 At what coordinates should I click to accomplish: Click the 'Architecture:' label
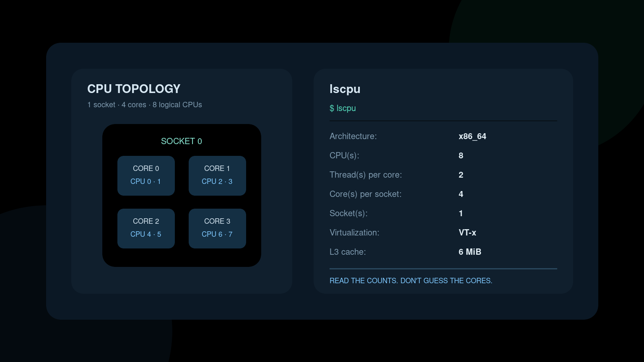[x=353, y=136]
